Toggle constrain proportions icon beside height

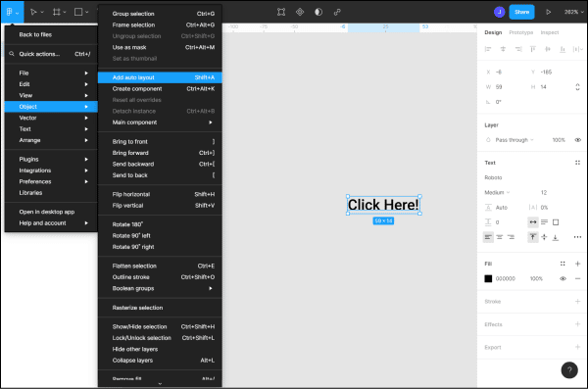[577, 87]
